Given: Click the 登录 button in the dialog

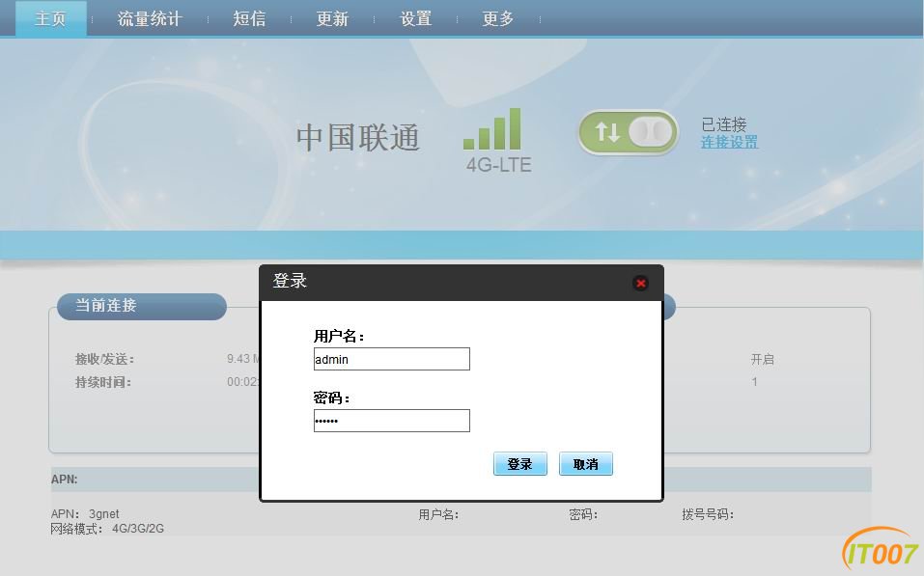Looking at the screenshot, I should [x=520, y=464].
